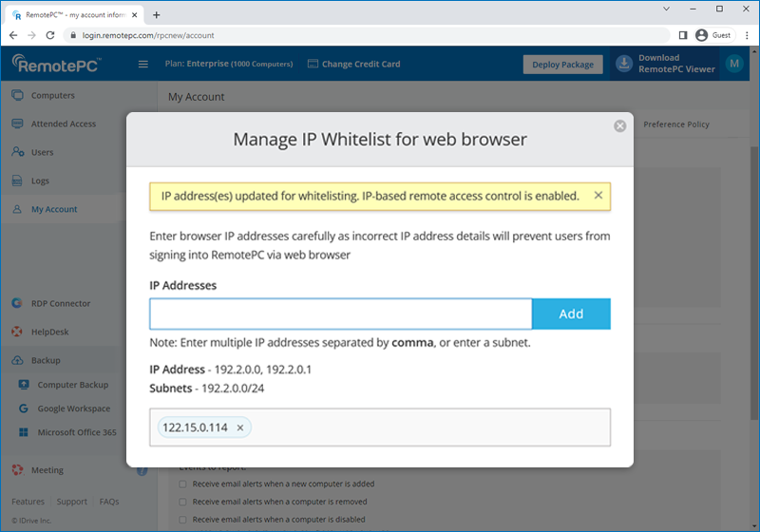Click the Microsoft Office 365 icon
Viewport: 760px width, 532px height.
click(x=25, y=432)
